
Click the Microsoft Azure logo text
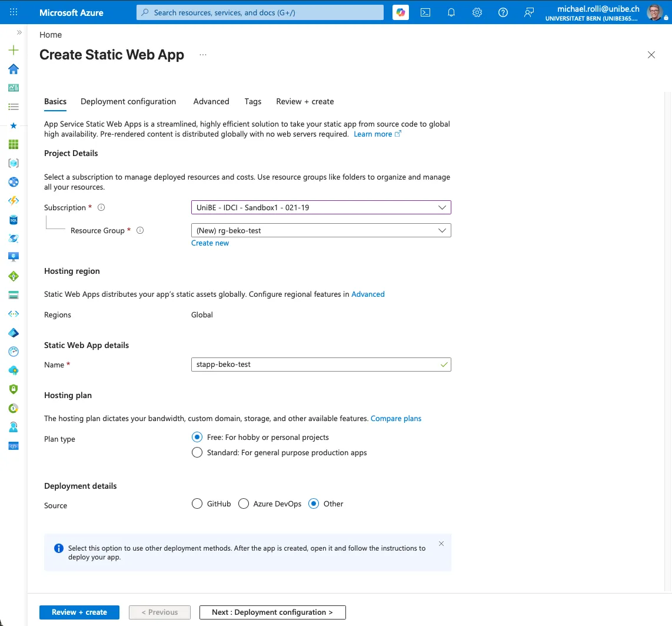[x=71, y=12]
